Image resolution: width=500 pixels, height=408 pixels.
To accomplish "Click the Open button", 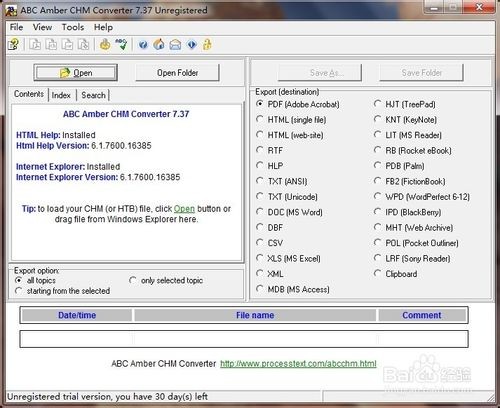I will [x=75, y=73].
